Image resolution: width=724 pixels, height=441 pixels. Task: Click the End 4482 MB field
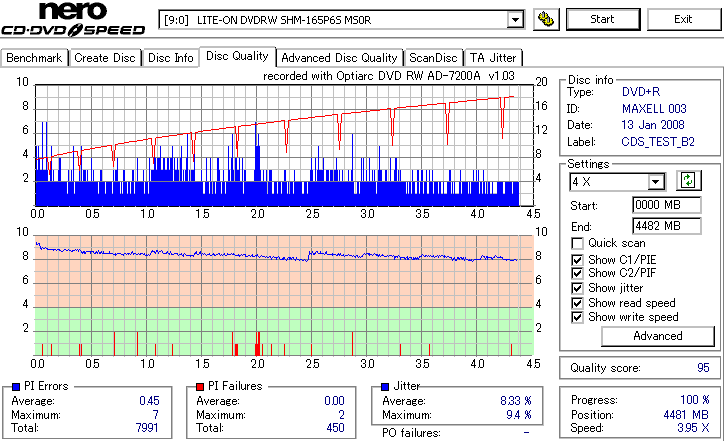[x=666, y=226]
